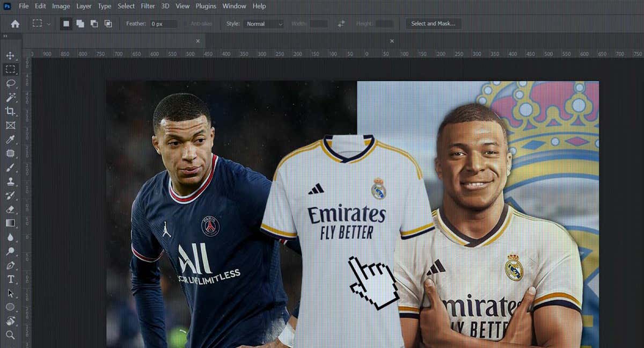This screenshot has height=348, width=644.
Task: Open the Type menu
Action: pyautogui.click(x=105, y=6)
